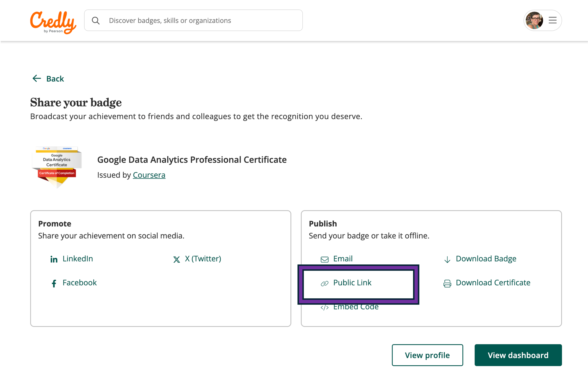This screenshot has height=383, width=588.
Task: Click the back arrow icon
Action: (37, 78)
